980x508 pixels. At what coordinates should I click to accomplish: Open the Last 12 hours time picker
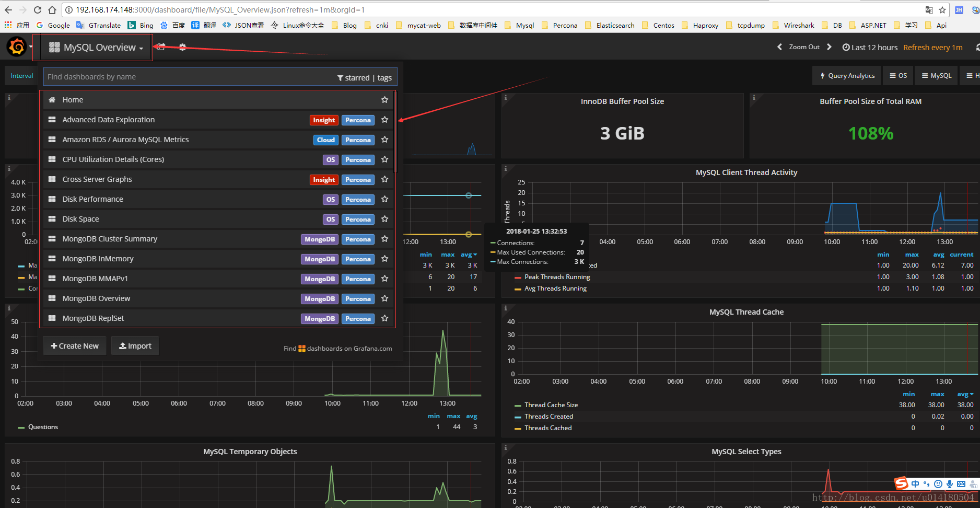pyautogui.click(x=870, y=48)
